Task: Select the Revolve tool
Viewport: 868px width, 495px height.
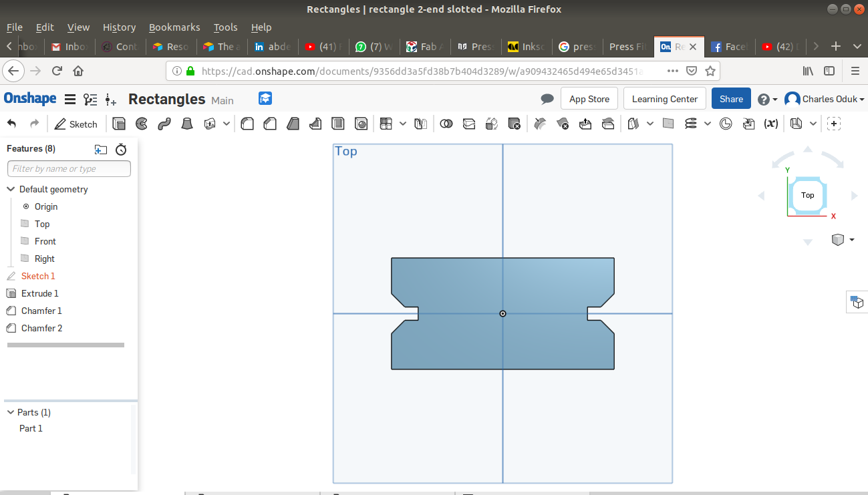Action: pos(142,124)
